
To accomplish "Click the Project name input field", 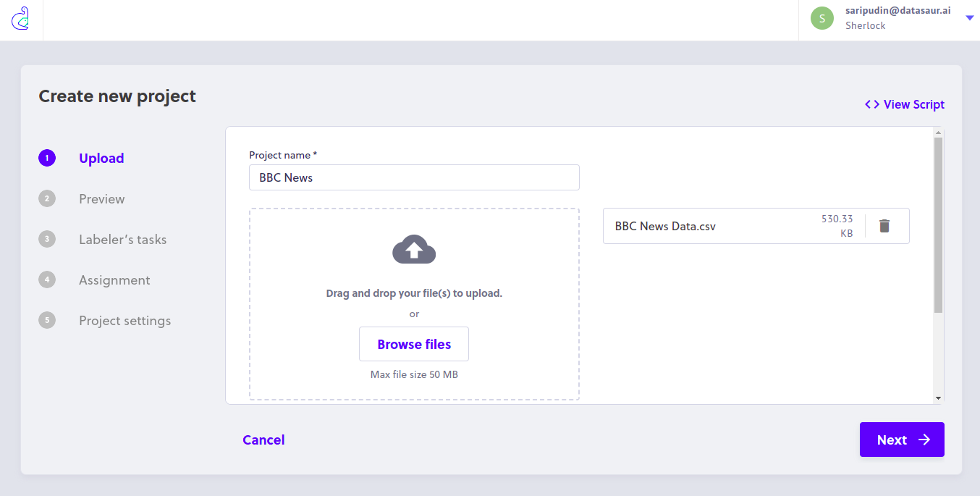I will point(414,177).
